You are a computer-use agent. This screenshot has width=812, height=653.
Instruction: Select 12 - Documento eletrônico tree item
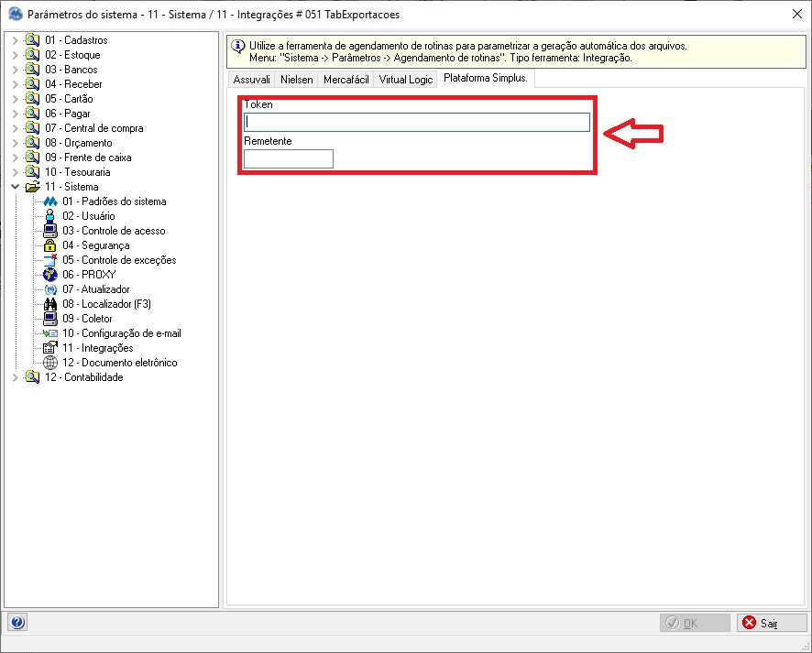(120, 362)
